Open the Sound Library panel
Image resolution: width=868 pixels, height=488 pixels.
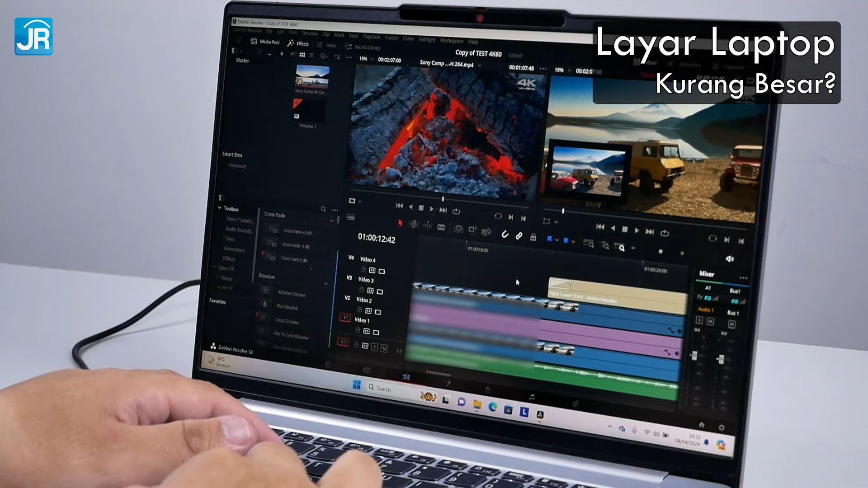(368, 48)
